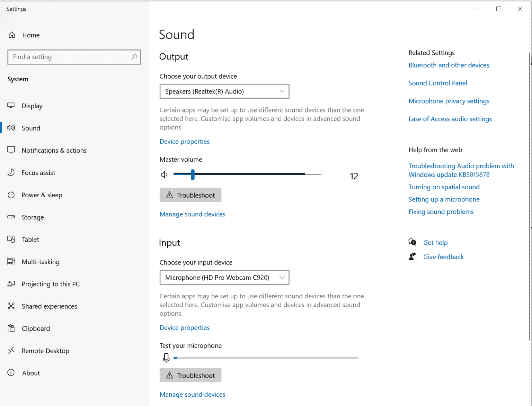
Task: Click the Troubleshoot button under Master volume
Action: [x=190, y=195]
